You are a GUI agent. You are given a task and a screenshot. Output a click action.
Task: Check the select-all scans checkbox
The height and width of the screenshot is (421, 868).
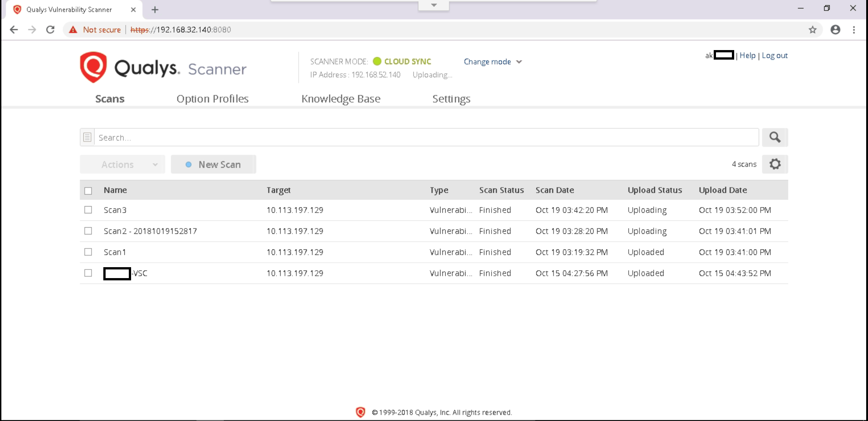88,191
